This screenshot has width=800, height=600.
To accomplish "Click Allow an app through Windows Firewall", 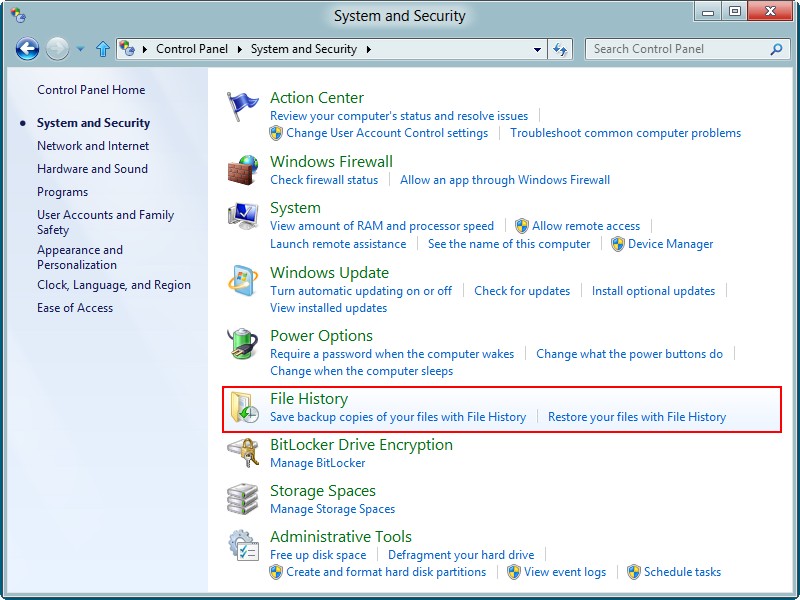I will pyautogui.click(x=505, y=180).
